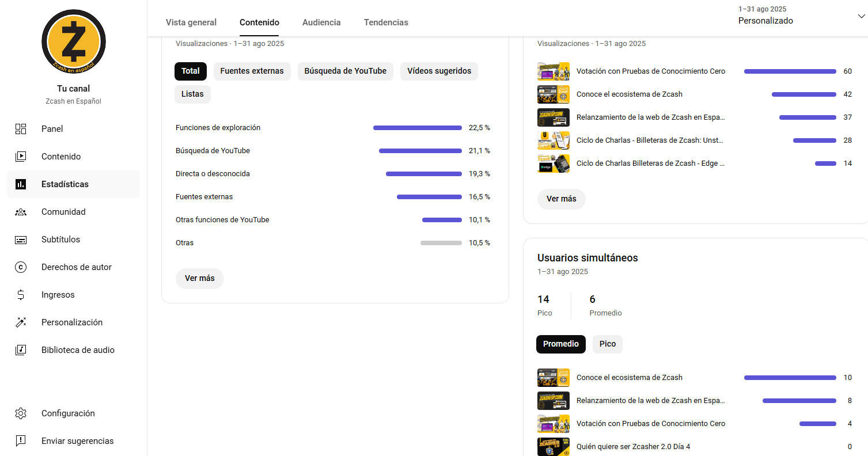Select the Contenido tab in the top bar
This screenshot has height=456, width=868.
[259, 22]
